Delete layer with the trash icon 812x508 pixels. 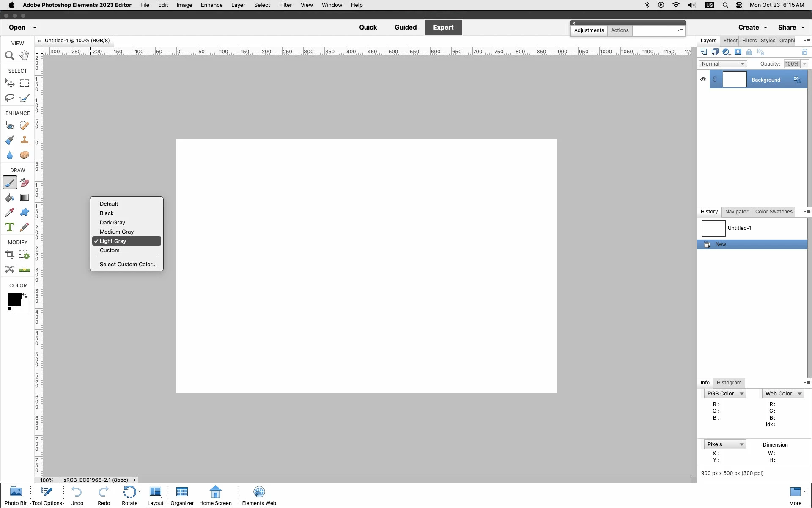[804, 52]
